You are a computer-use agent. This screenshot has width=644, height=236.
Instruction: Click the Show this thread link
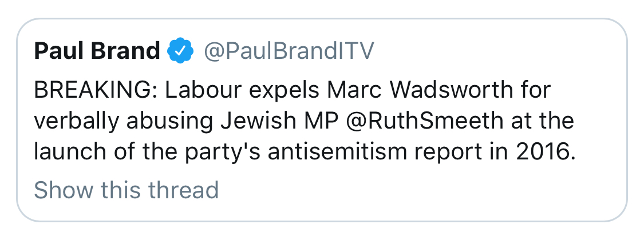(x=127, y=189)
